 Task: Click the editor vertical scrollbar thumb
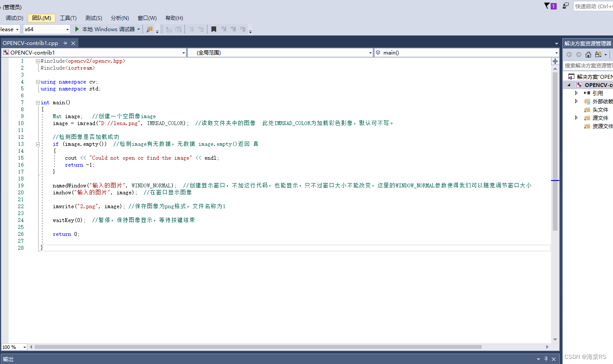[555, 151]
